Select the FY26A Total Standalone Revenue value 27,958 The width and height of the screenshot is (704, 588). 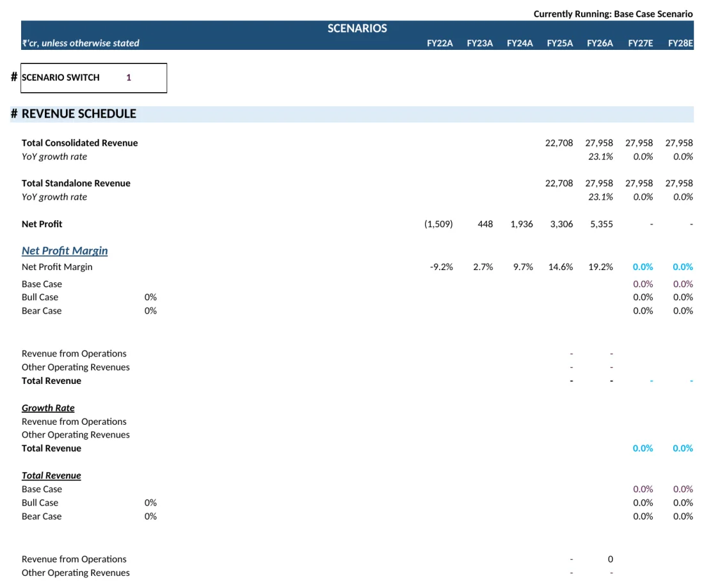(x=599, y=183)
